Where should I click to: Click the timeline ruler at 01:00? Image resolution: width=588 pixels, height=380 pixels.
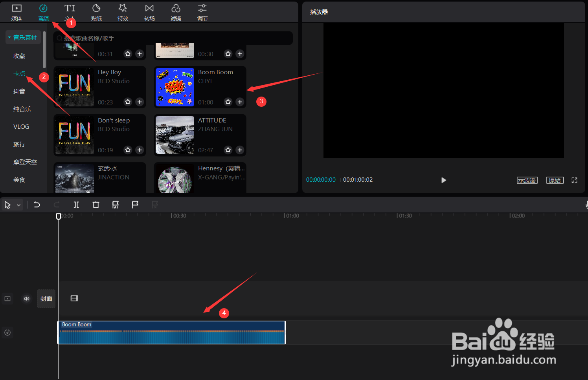coord(291,216)
